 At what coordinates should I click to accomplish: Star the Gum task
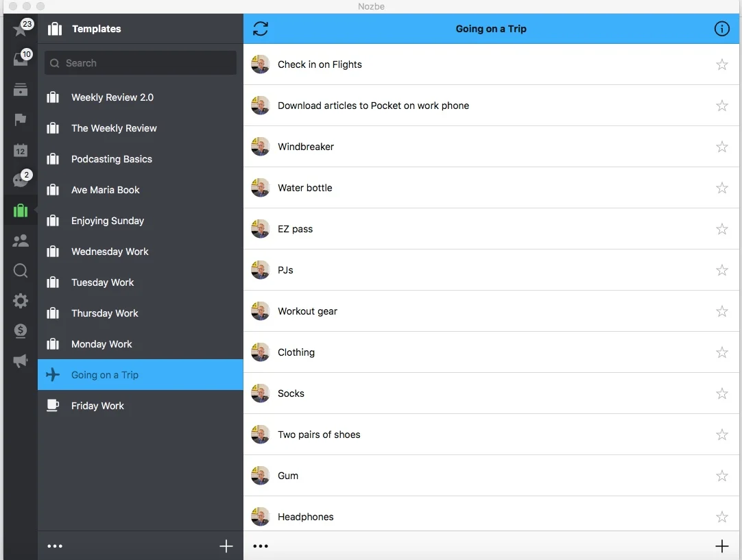pyautogui.click(x=721, y=476)
